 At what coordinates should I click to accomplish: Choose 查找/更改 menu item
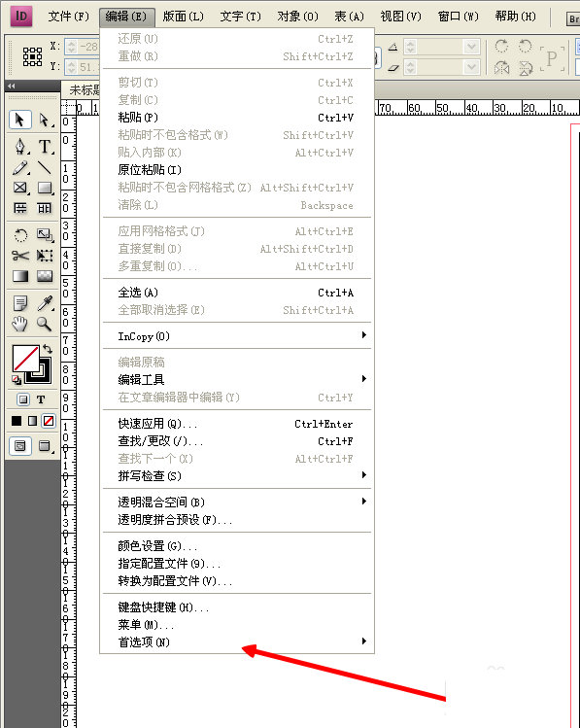(x=237, y=441)
